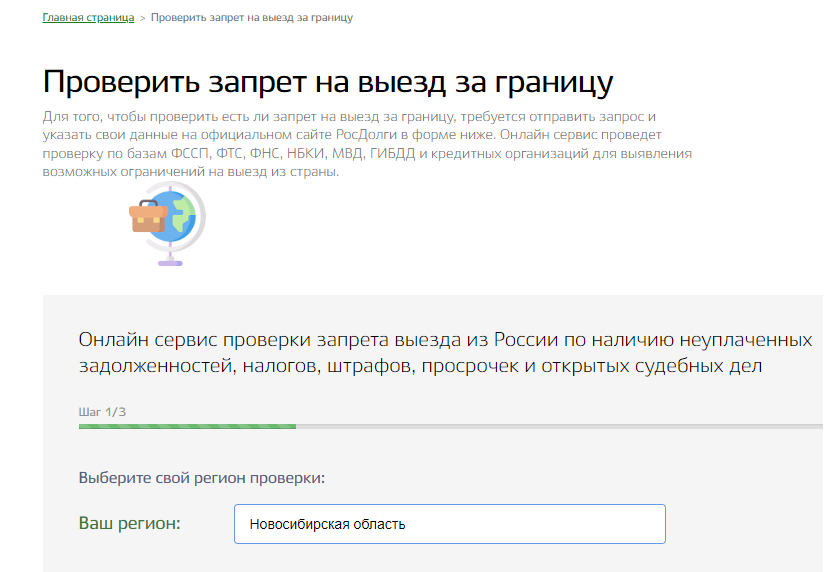Screen dimensions: 824x572
Task: Click the Выберите свой регион проверки prompt
Action: coord(201,478)
